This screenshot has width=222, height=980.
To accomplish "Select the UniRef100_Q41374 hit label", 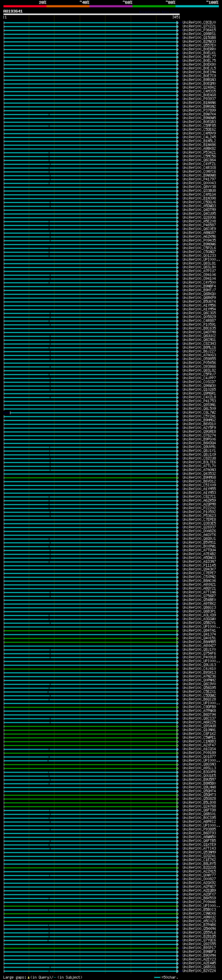I will (x=199, y=634).
